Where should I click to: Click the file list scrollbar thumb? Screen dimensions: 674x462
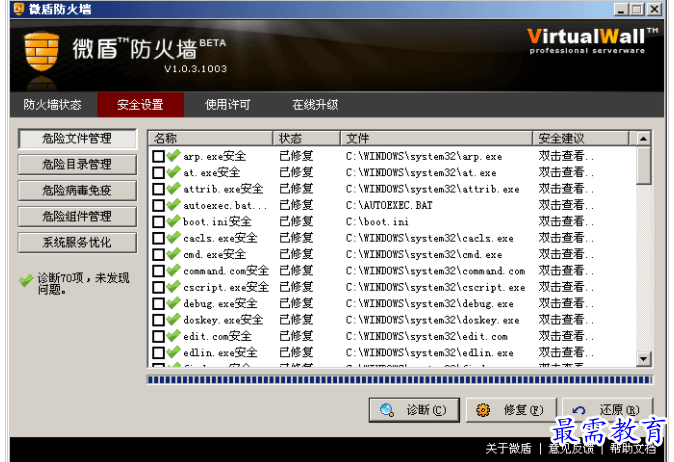[x=643, y=165]
